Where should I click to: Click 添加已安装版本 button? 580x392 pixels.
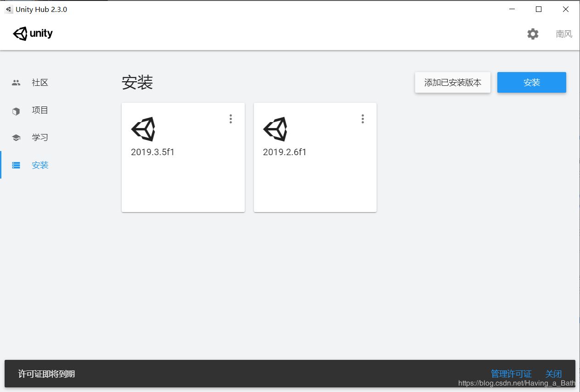pos(453,83)
